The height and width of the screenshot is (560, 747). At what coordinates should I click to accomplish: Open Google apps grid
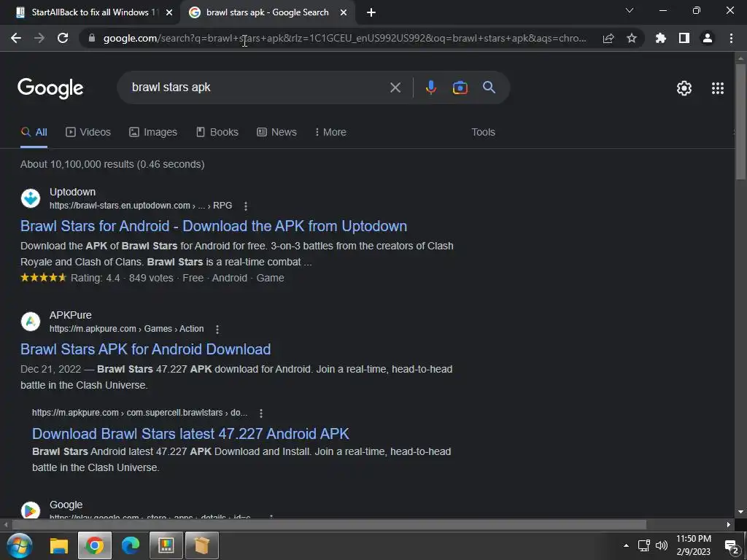click(x=718, y=88)
